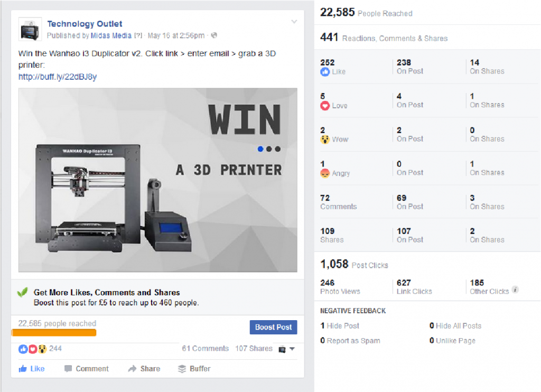Click the blue Like reaction icon in stats
The width and height of the screenshot is (541, 392).
[x=325, y=72]
